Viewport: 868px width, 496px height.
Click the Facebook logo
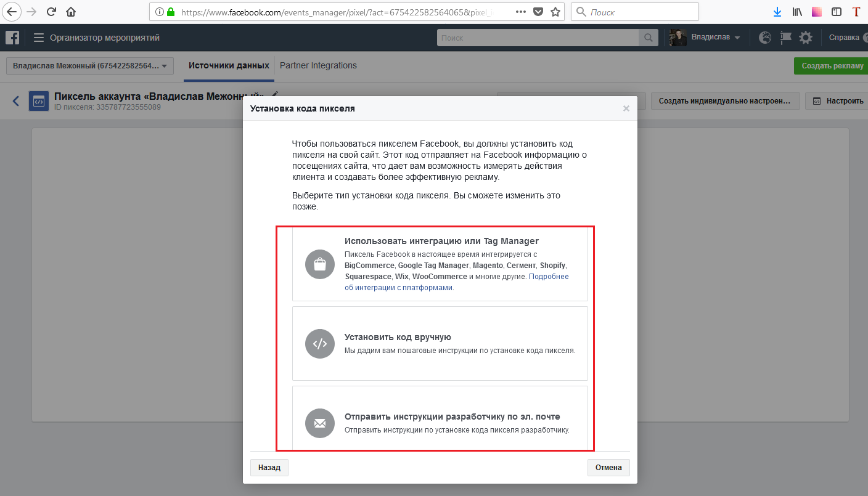12,38
